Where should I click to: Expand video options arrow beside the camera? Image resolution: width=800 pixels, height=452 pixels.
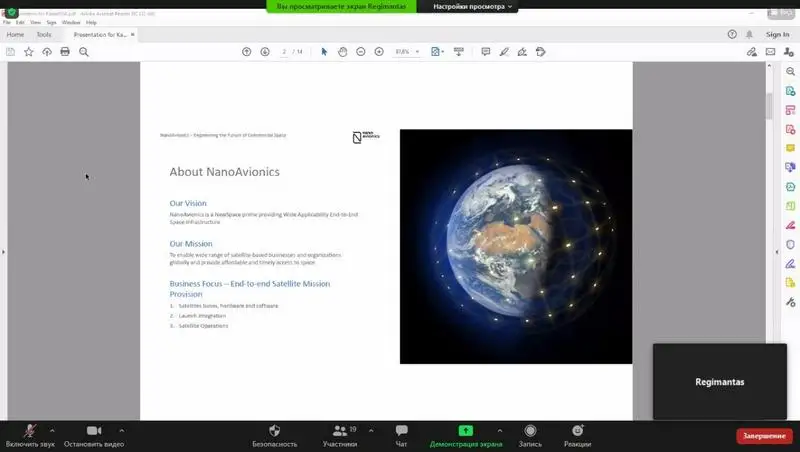coord(121,431)
